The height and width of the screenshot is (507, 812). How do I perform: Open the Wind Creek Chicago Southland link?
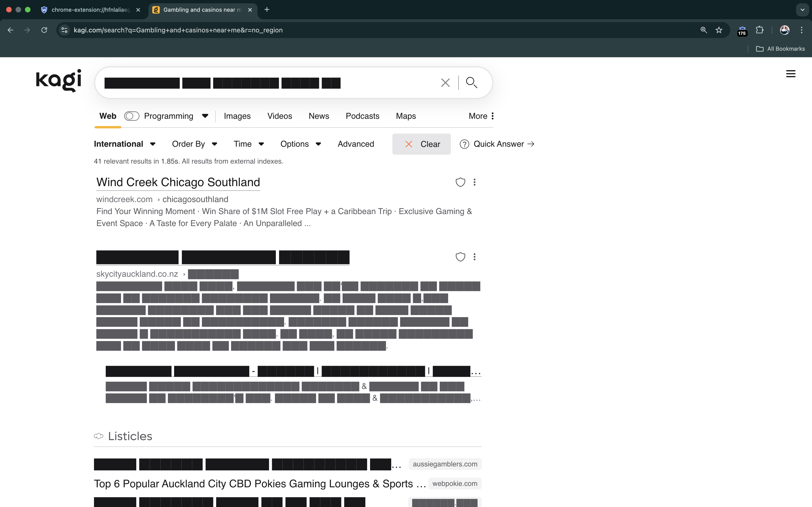click(x=178, y=182)
